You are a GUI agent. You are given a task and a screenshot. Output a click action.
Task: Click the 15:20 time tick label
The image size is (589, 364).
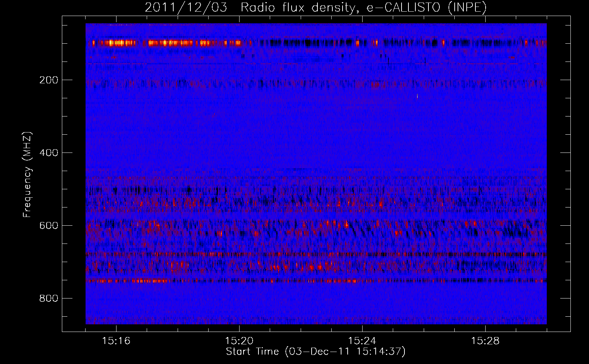239,341
